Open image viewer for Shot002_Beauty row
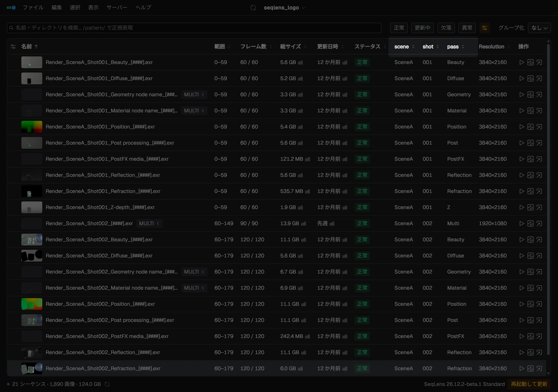This screenshot has height=392, width=558. click(x=530, y=240)
